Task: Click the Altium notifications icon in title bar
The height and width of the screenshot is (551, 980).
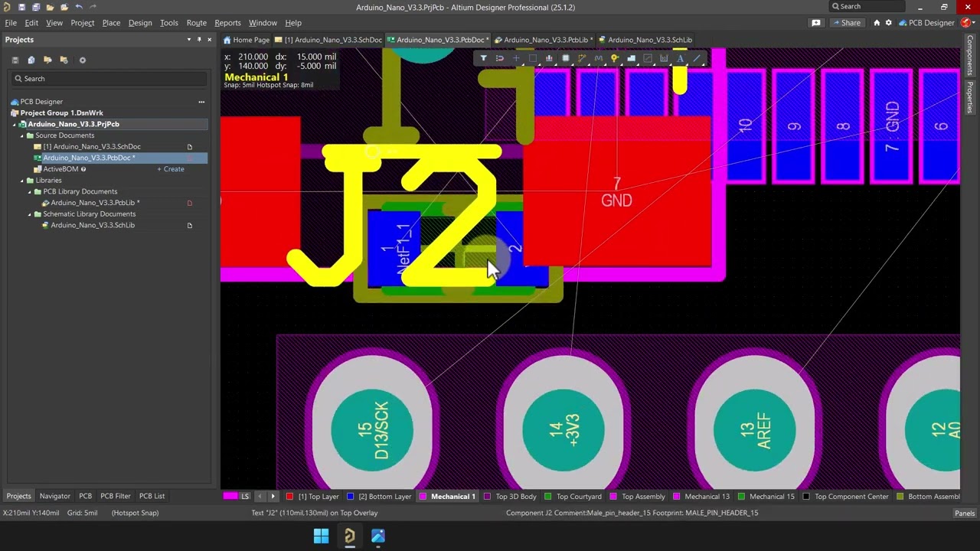Action: [x=816, y=23]
